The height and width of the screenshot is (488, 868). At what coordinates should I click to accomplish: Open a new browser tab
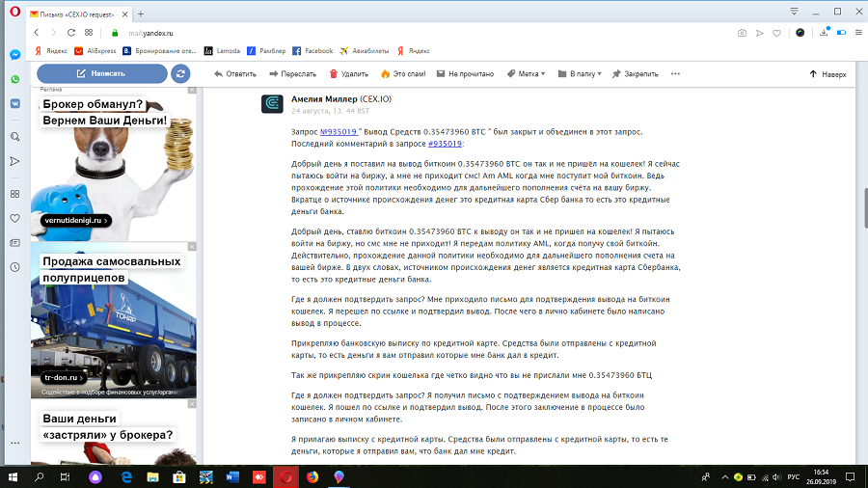[141, 14]
